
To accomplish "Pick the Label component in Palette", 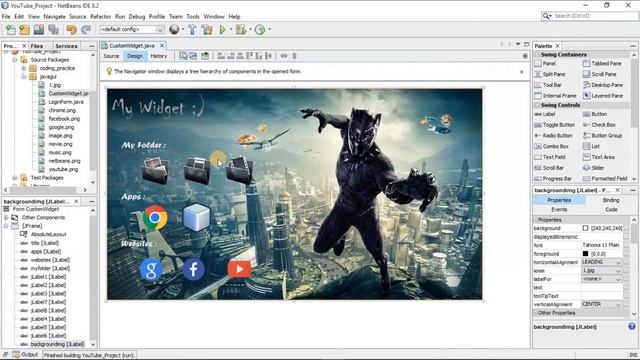I will pos(545,114).
